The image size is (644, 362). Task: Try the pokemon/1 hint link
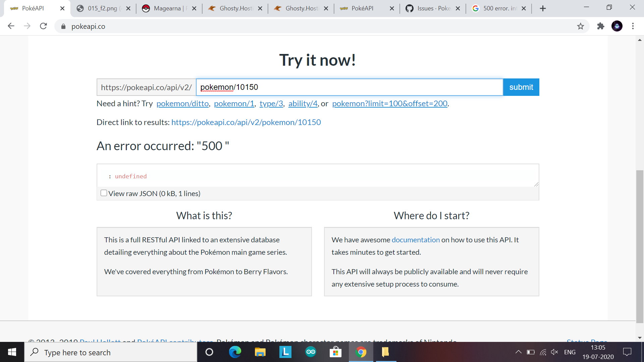coord(234,104)
